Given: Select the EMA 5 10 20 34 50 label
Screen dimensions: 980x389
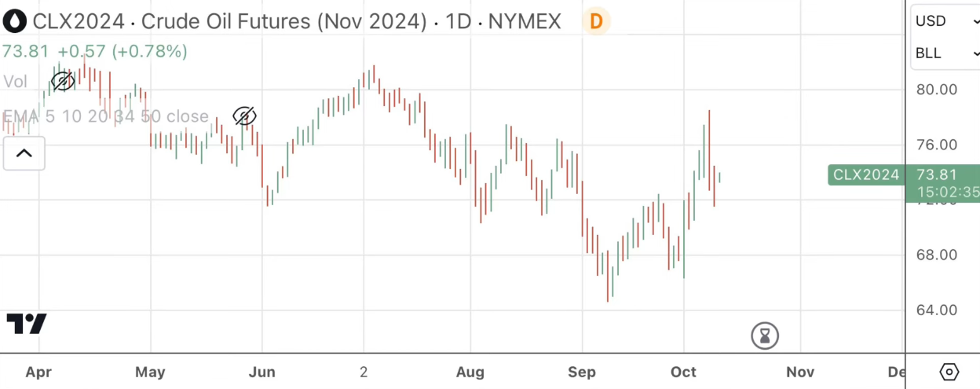Looking at the screenshot, I should point(106,117).
